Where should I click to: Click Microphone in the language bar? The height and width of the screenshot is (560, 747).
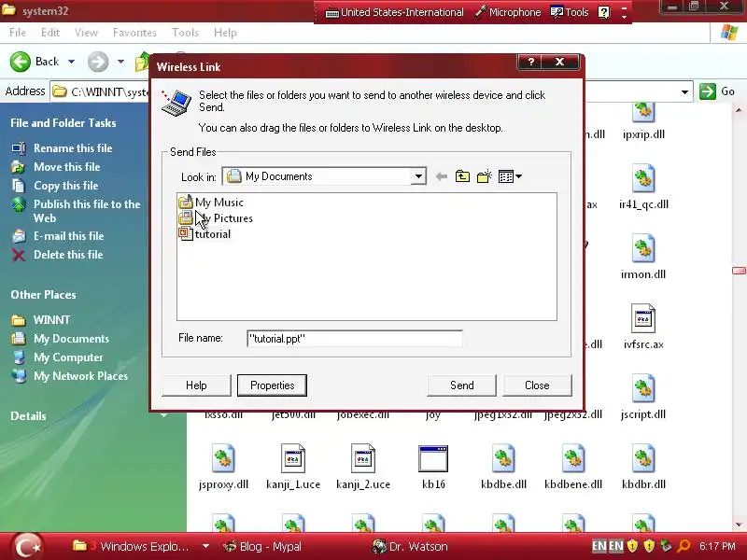(508, 12)
